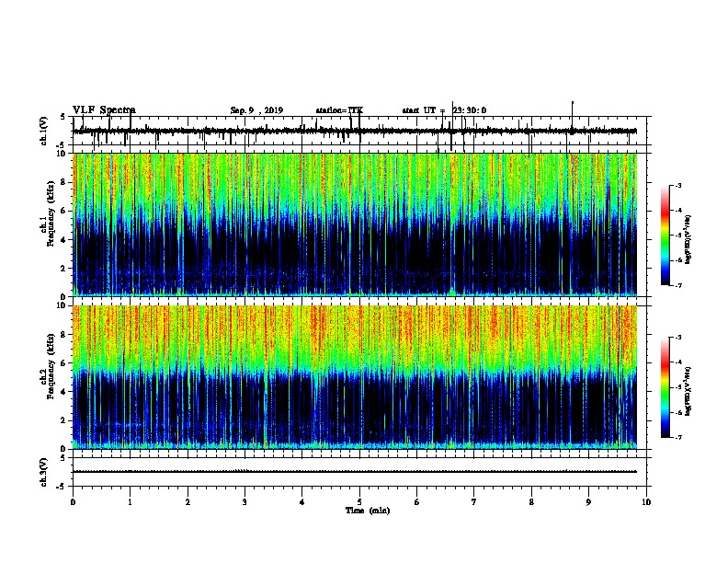Click the "-7" tick on ch.1 color bar
This screenshot has height=563, width=728.
(x=678, y=285)
